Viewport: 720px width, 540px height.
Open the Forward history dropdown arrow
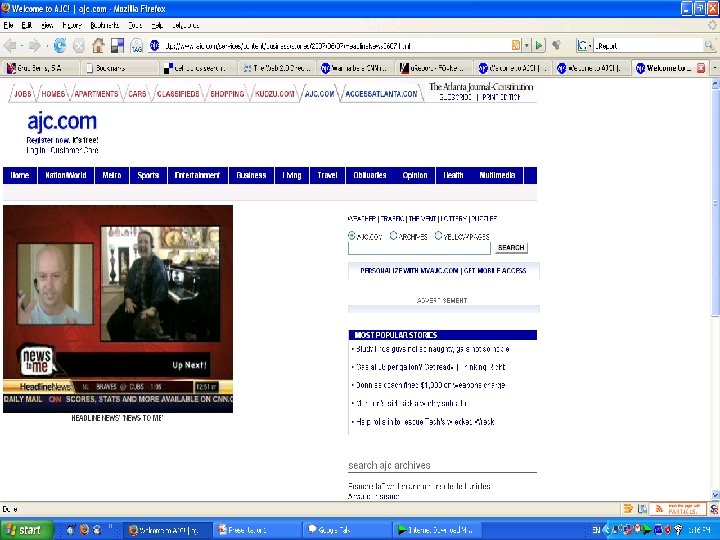pos(45,45)
